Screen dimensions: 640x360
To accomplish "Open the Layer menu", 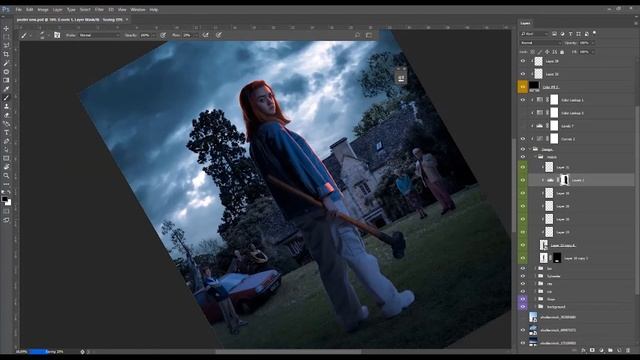I will 58,9.
